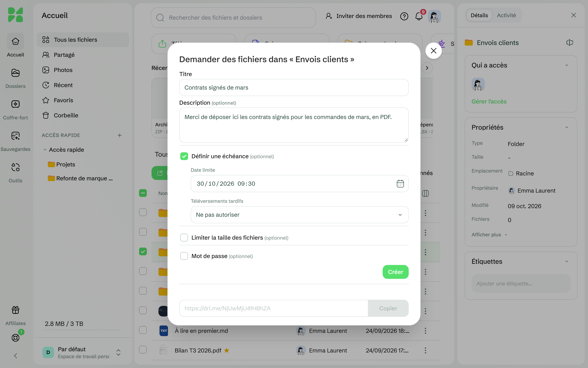The width and height of the screenshot is (588, 368).
Task: Check the box for Bilan T3 2026.pdf
Action: 143,350
